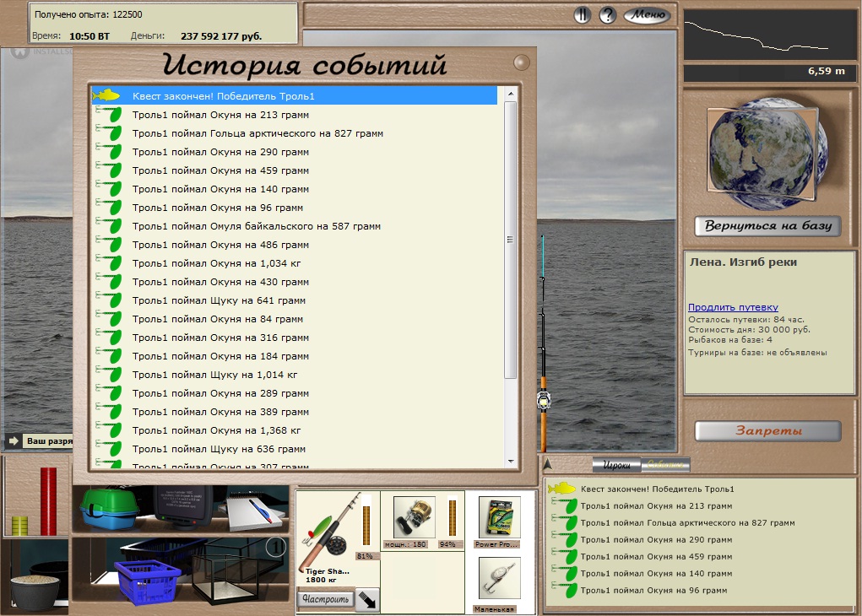Select row Окуня на 84 грамм

pyautogui.click(x=294, y=319)
